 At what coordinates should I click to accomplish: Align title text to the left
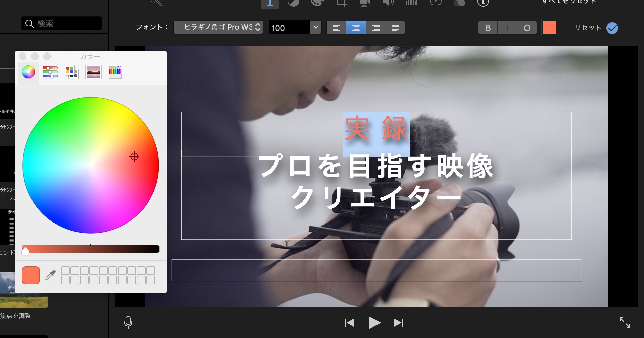337,28
